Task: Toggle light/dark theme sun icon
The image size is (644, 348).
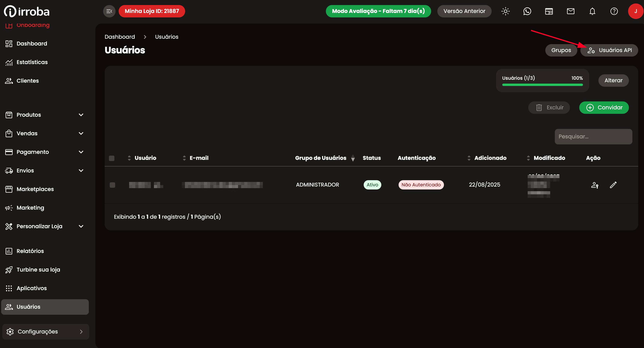Action: 505,11
